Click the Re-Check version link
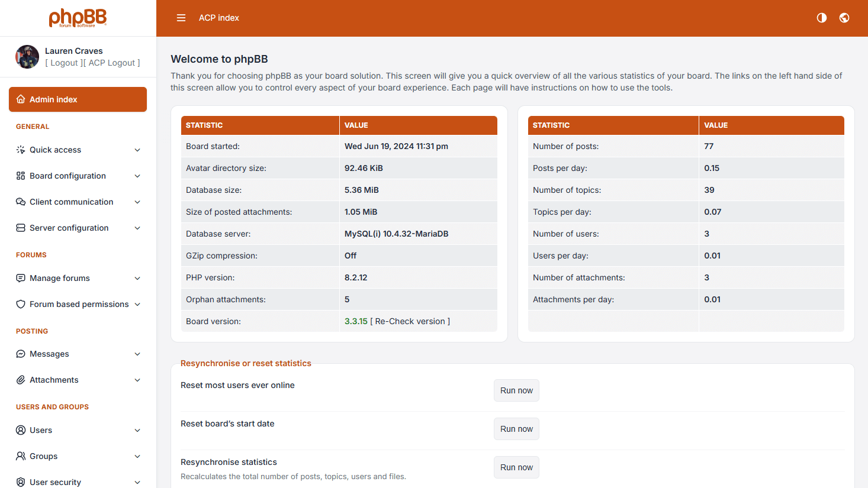Viewport: 868px width, 488px height. coord(410,321)
